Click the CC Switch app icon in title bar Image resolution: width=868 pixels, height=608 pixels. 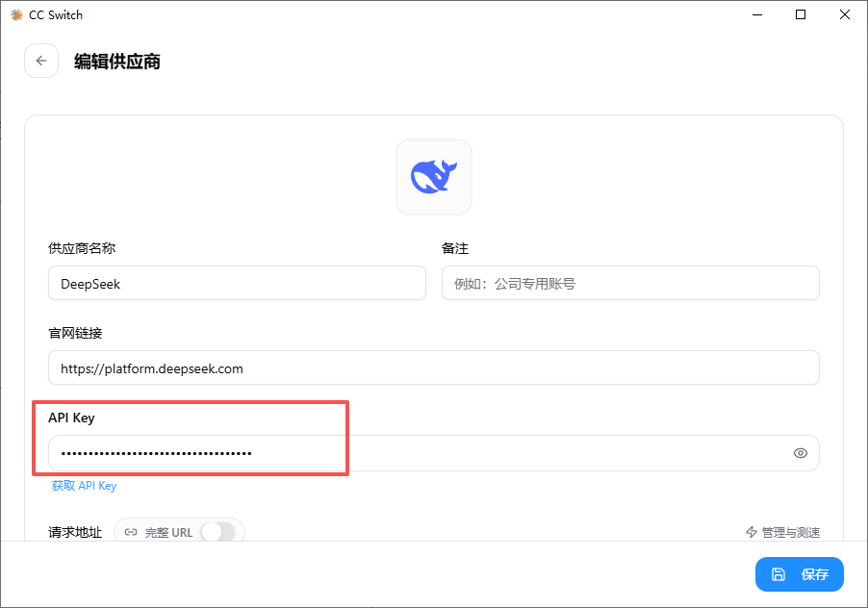coord(16,15)
